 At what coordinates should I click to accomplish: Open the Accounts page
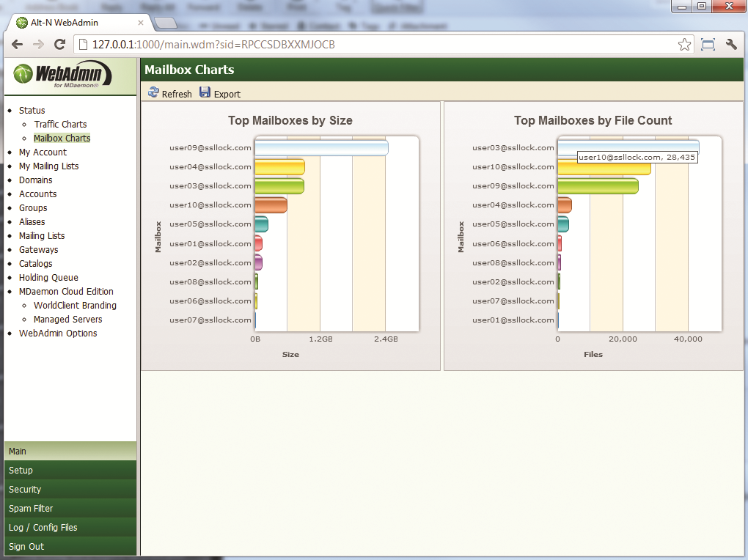pyautogui.click(x=37, y=194)
